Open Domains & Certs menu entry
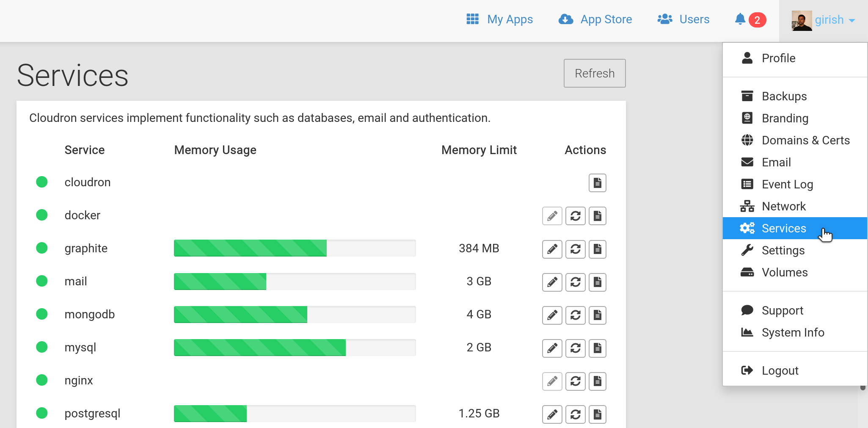 pyautogui.click(x=805, y=140)
